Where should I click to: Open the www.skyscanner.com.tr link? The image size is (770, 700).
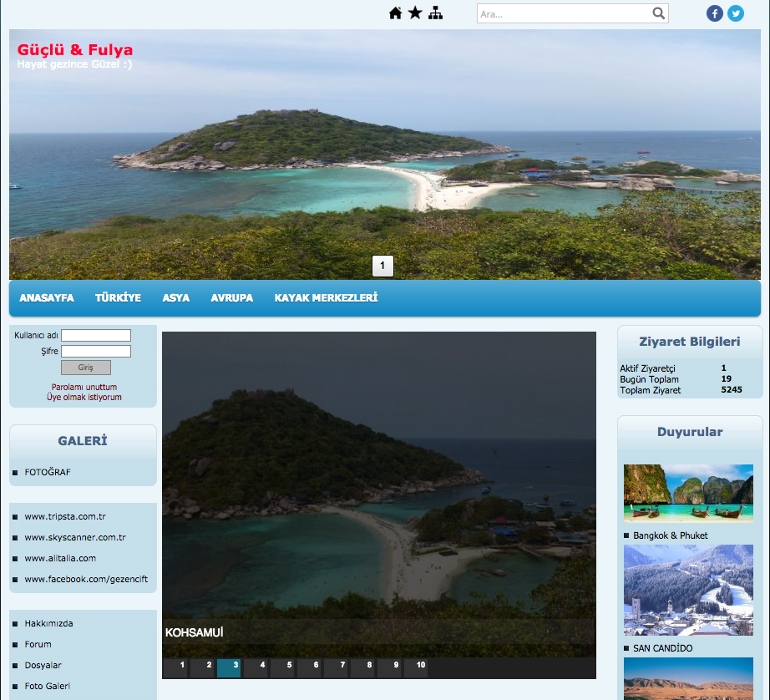[x=75, y=538]
